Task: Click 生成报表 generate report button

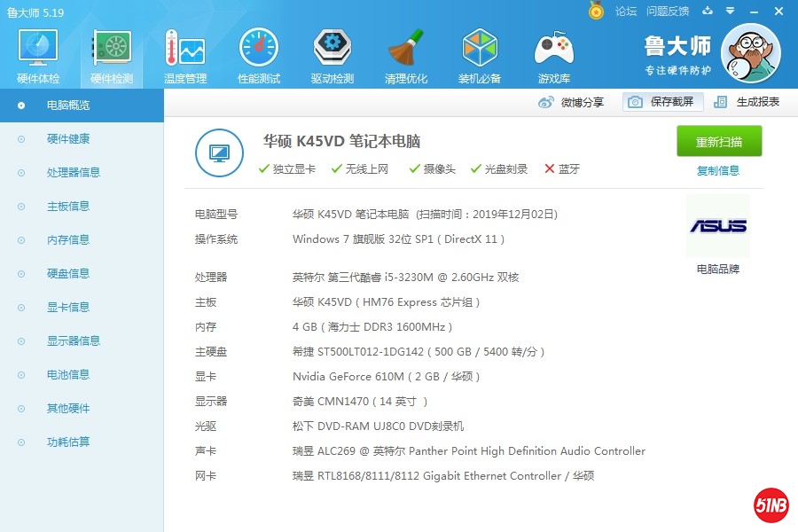Action: [x=747, y=102]
